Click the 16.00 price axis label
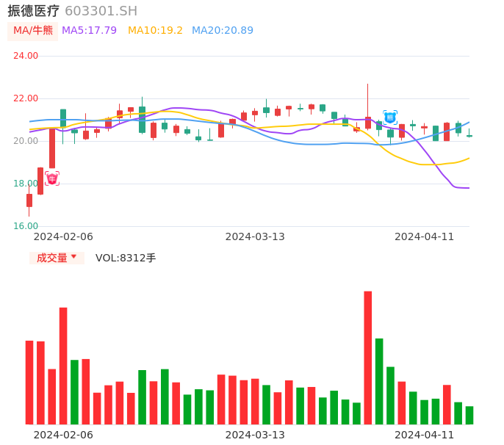504x445 pixels. coord(26,226)
